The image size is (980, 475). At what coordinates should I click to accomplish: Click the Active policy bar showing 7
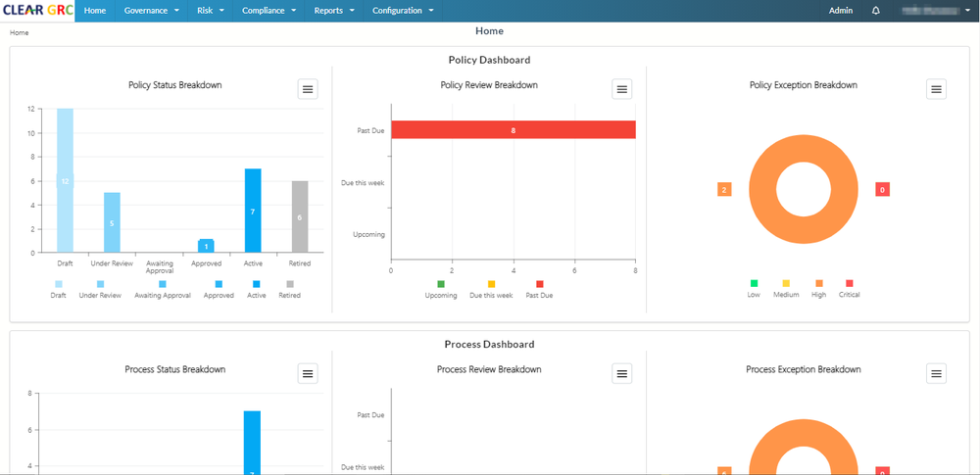pyautogui.click(x=253, y=211)
